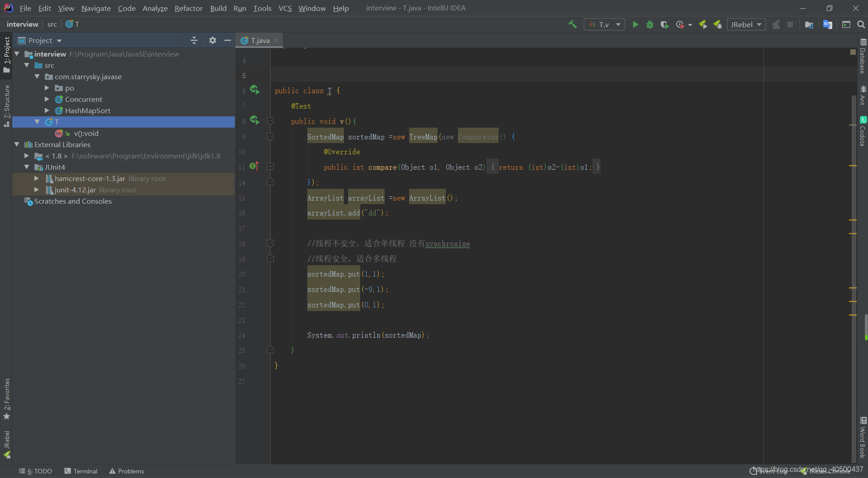Viewport: 868px width, 478px height.
Task: Select v():void method in tree
Action: [x=86, y=133]
